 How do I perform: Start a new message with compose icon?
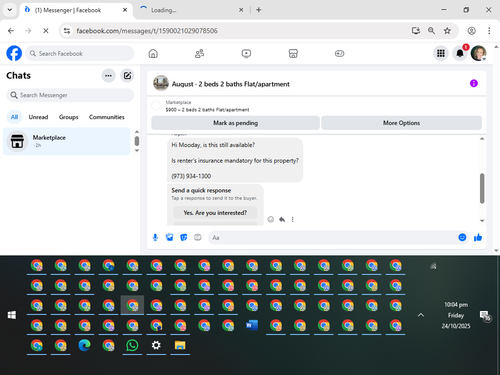(x=127, y=76)
